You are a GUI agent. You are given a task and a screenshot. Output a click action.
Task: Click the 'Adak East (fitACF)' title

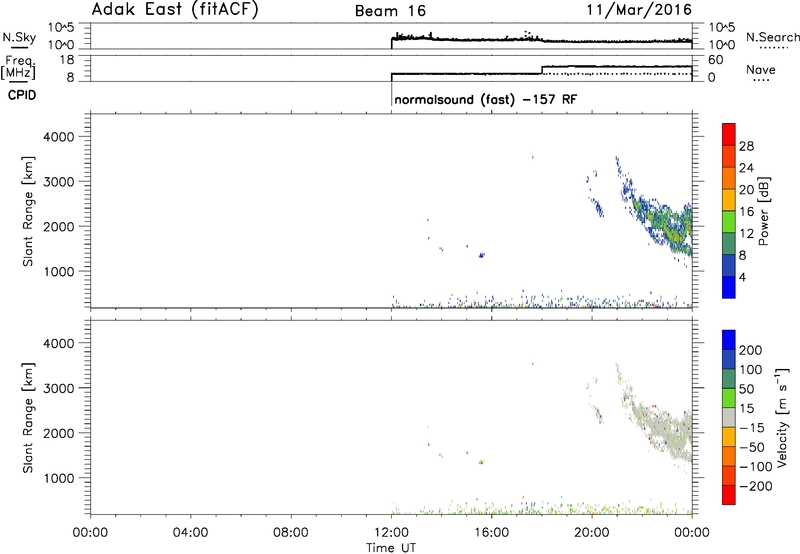pyautogui.click(x=175, y=10)
